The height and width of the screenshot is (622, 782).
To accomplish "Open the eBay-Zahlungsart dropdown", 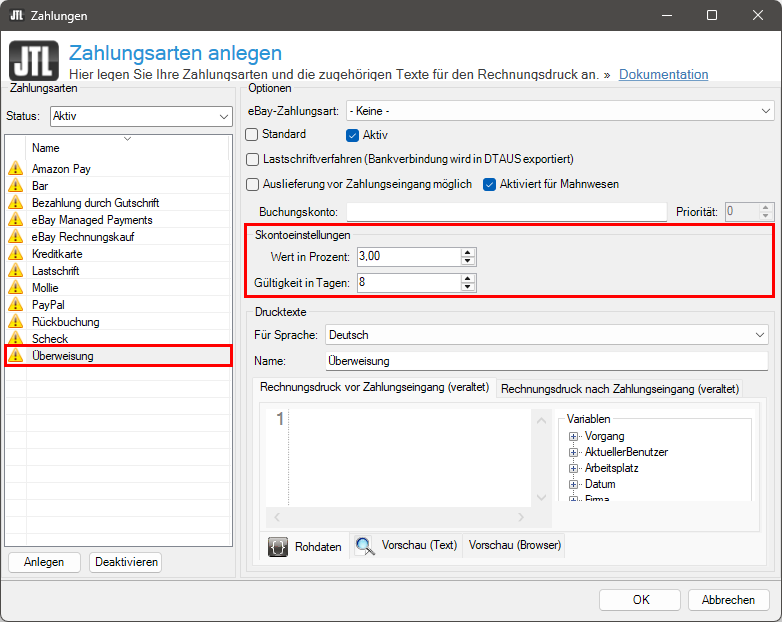I will tap(560, 110).
